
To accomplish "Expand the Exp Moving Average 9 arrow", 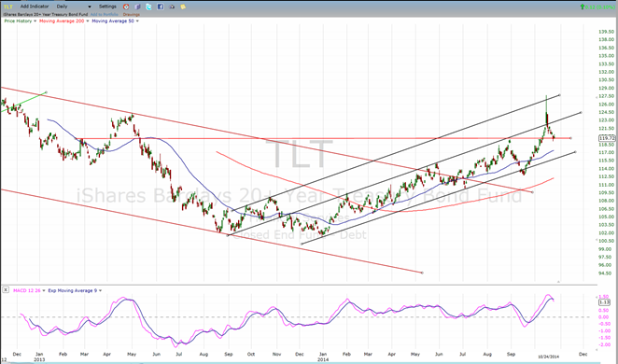I will pos(100,290).
